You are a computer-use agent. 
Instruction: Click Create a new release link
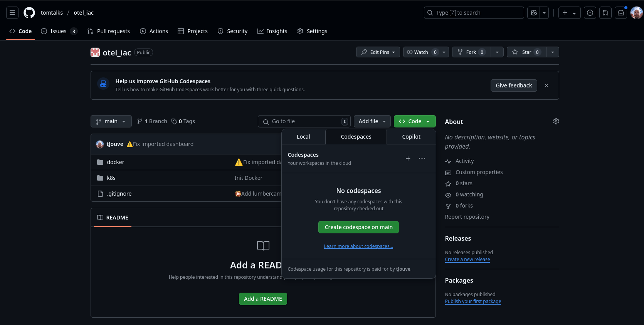[467, 260]
